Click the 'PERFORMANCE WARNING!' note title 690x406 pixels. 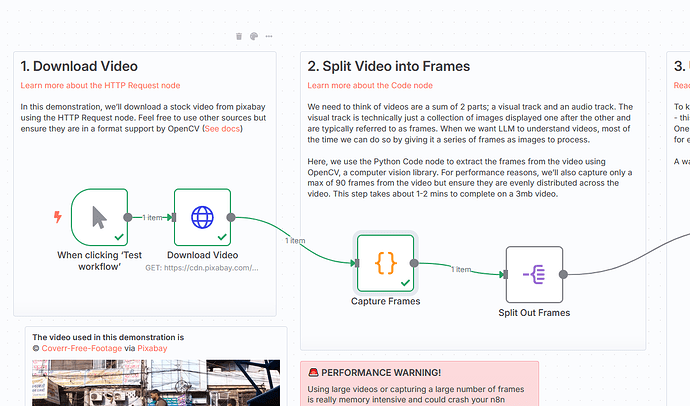pyautogui.click(x=381, y=373)
